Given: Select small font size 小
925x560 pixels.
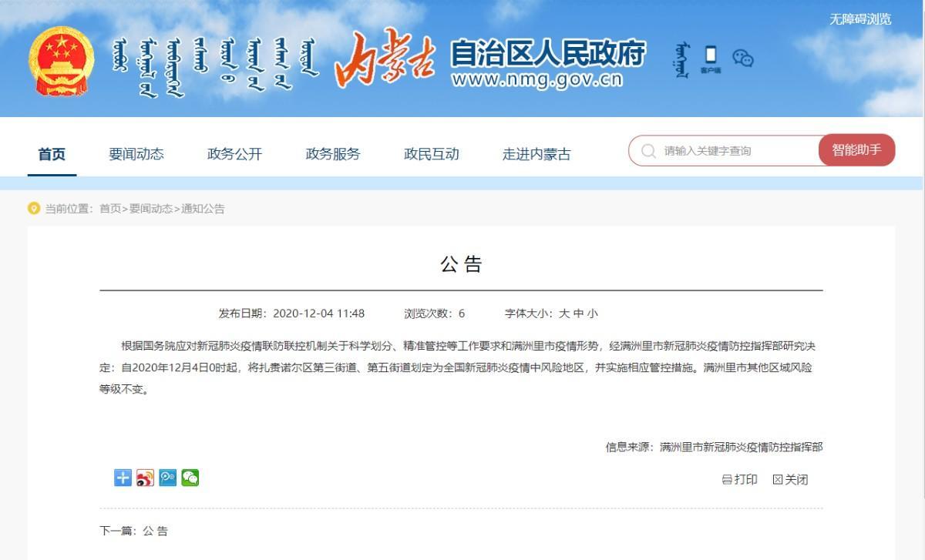Looking at the screenshot, I should (592, 314).
